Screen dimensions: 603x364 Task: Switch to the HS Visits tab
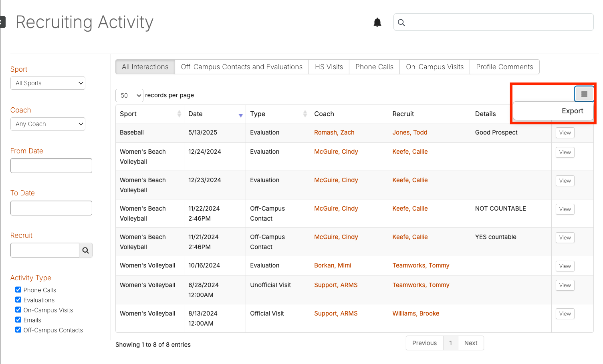(329, 67)
